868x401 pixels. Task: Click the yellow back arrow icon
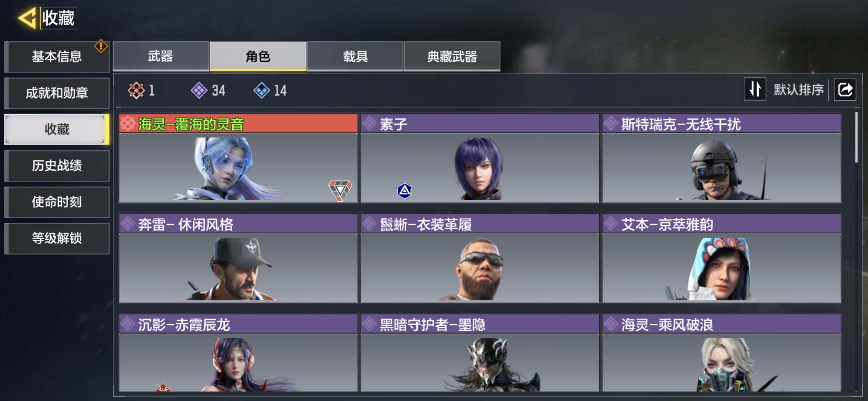tap(27, 18)
